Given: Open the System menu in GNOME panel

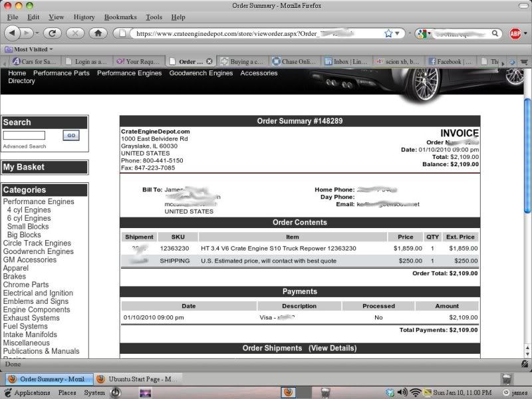Looking at the screenshot, I should click(x=94, y=392).
